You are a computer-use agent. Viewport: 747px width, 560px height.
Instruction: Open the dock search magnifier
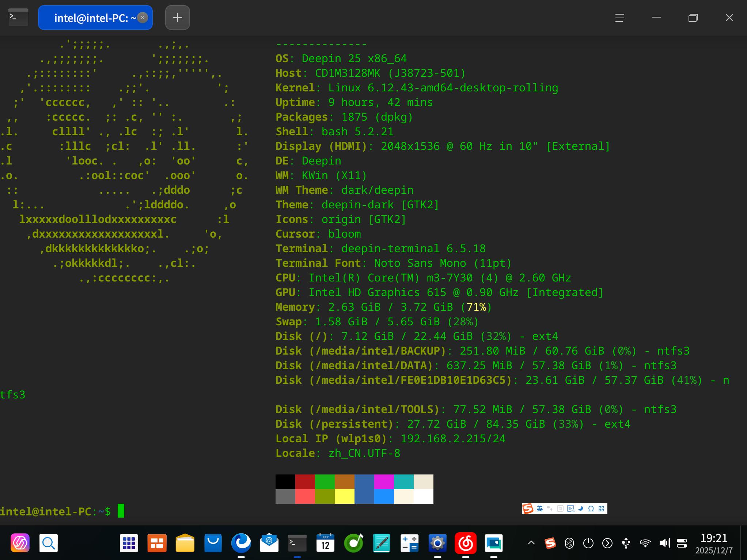(x=49, y=543)
